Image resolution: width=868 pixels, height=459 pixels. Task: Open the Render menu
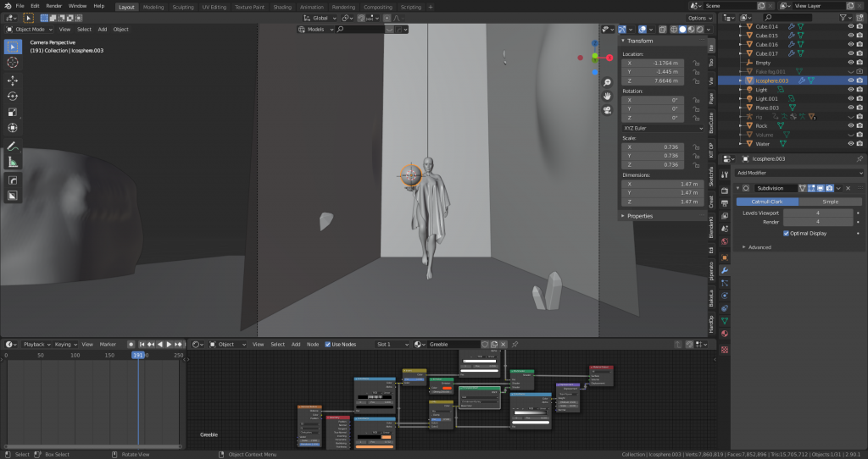pyautogui.click(x=53, y=6)
